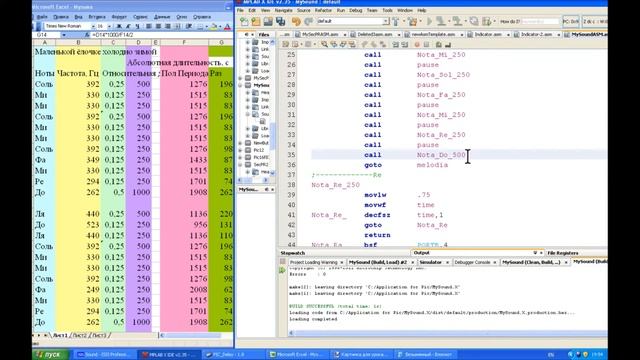Switch to Indicator.asm editor tab

[488, 35]
